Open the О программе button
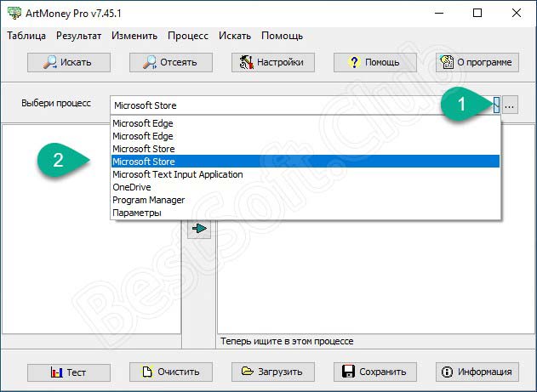 click(x=477, y=62)
